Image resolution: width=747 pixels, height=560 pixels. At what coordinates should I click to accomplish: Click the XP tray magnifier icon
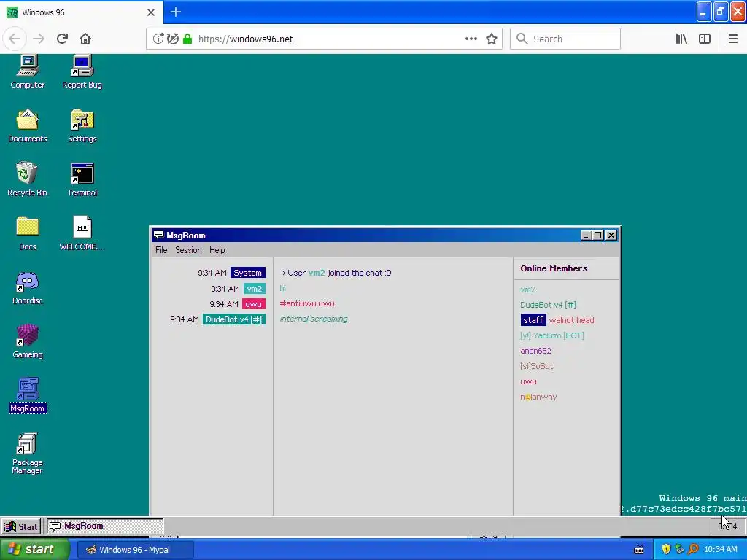click(693, 550)
